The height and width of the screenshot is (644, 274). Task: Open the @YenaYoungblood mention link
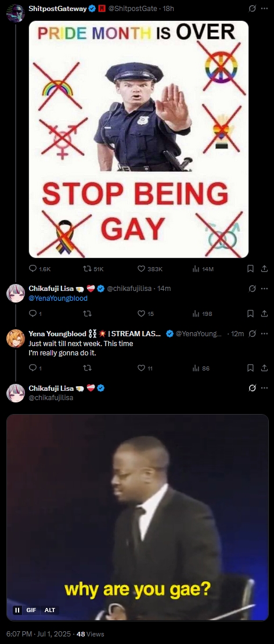pos(58,298)
